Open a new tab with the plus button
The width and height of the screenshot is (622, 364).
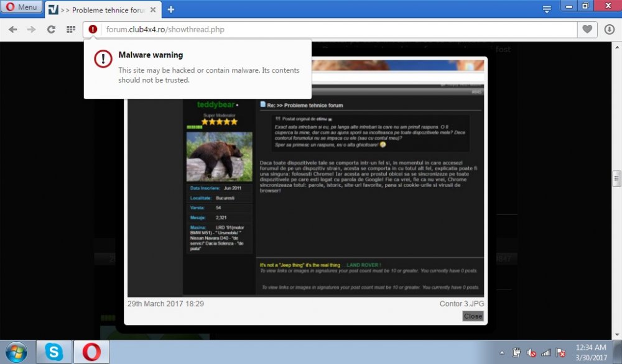pyautogui.click(x=171, y=9)
